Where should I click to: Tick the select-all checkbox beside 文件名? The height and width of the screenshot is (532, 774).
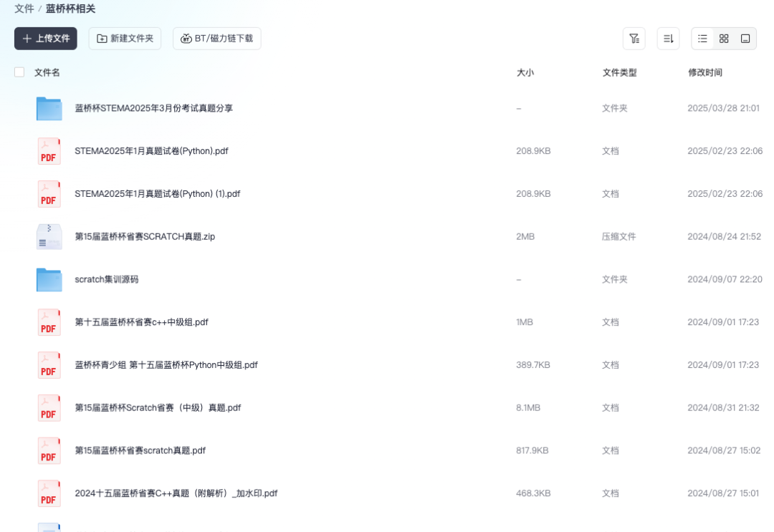(19, 72)
